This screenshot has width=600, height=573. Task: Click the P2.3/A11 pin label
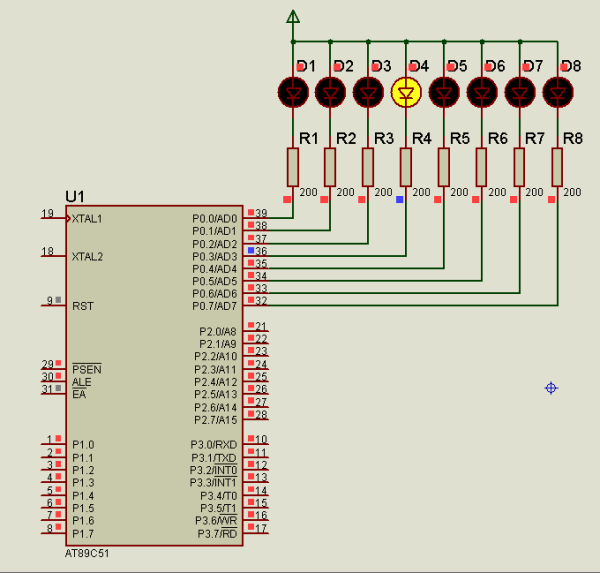click(x=216, y=369)
